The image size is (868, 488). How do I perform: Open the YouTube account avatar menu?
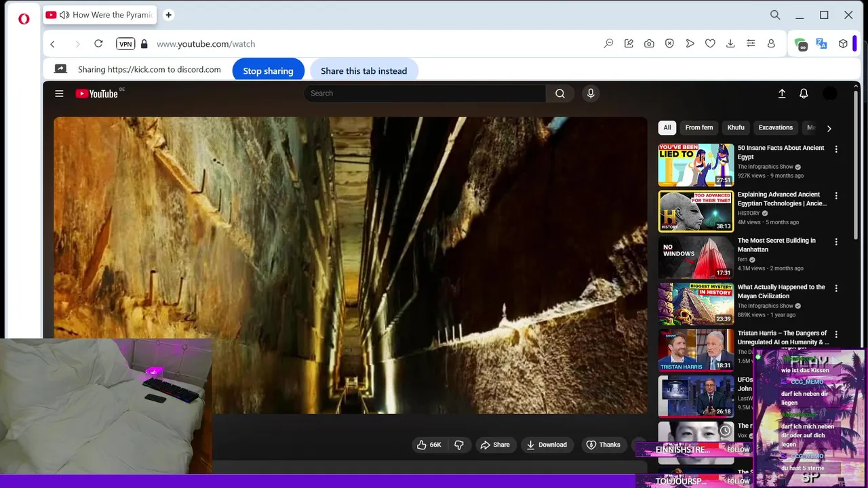830,94
